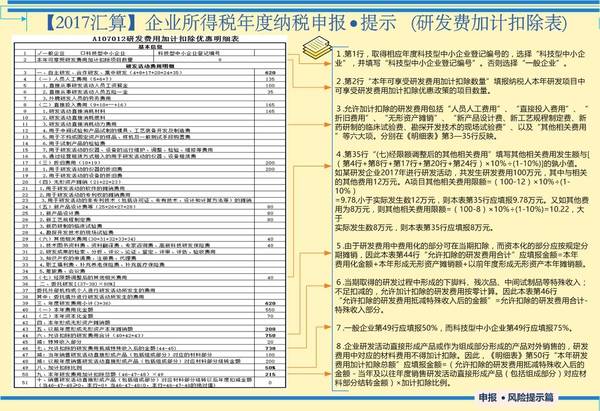This screenshot has width=600, height=411.
Task: Select row 2 本年可享受研发费用加计扣除项目数量
Action: coord(150,60)
